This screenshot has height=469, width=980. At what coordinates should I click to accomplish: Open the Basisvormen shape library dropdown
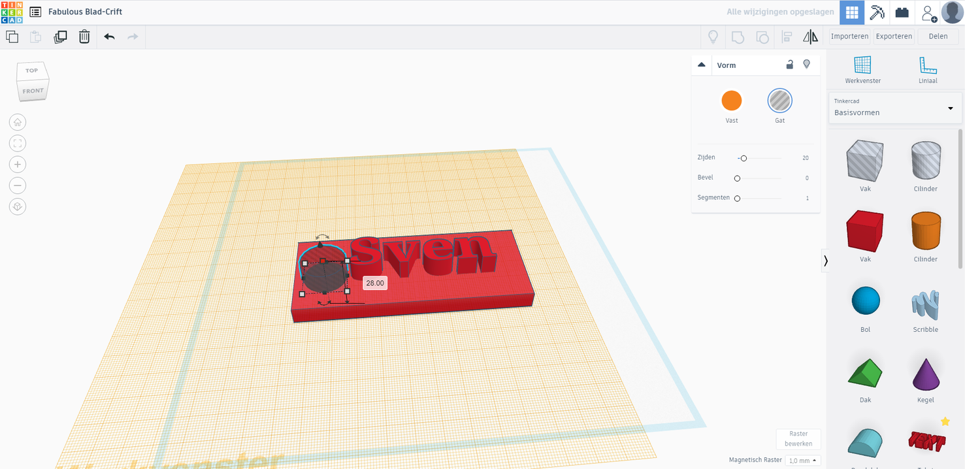(x=894, y=108)
